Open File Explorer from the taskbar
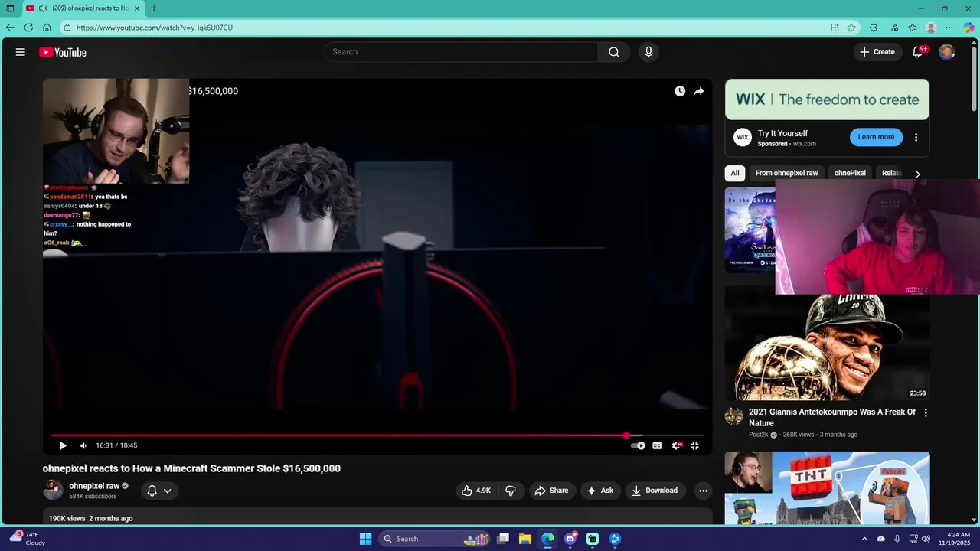 tap(525, 539)
